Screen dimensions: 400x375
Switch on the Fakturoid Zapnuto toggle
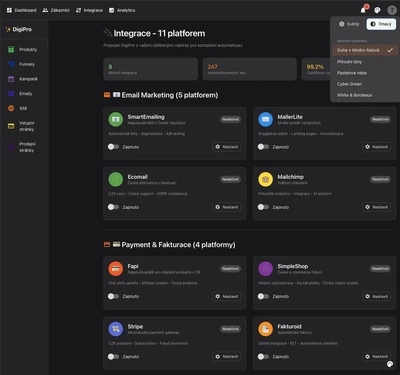[263, 356]
